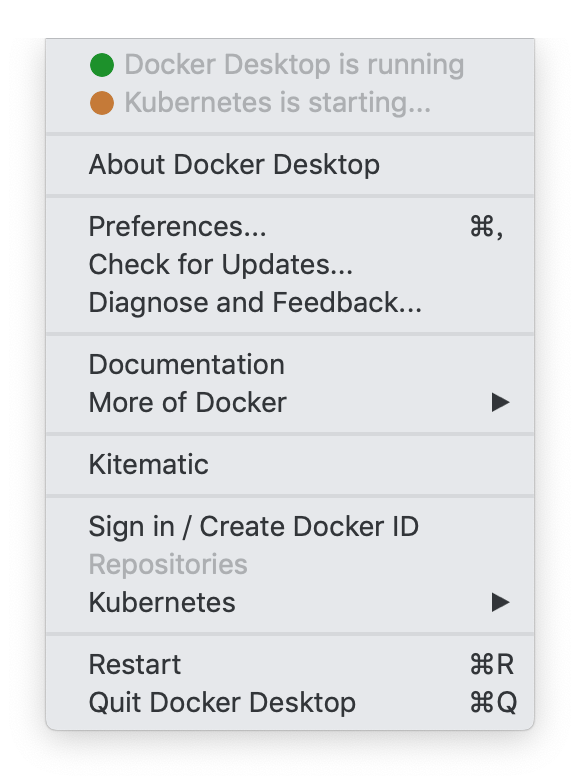
Task: Click the ⌘Q shortcut hint beside Quit
Action: coord(494,702)
